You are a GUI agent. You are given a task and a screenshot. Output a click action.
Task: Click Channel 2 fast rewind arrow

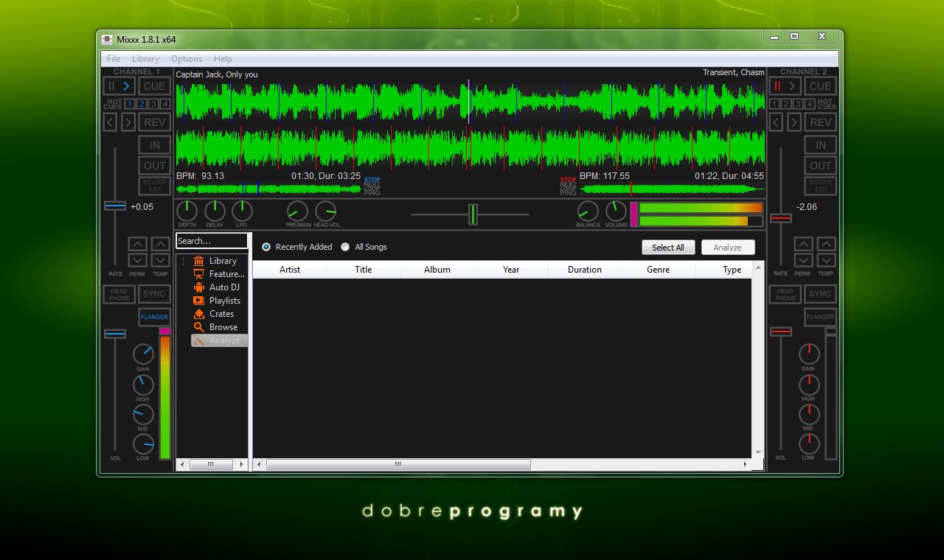click(776, 122)
